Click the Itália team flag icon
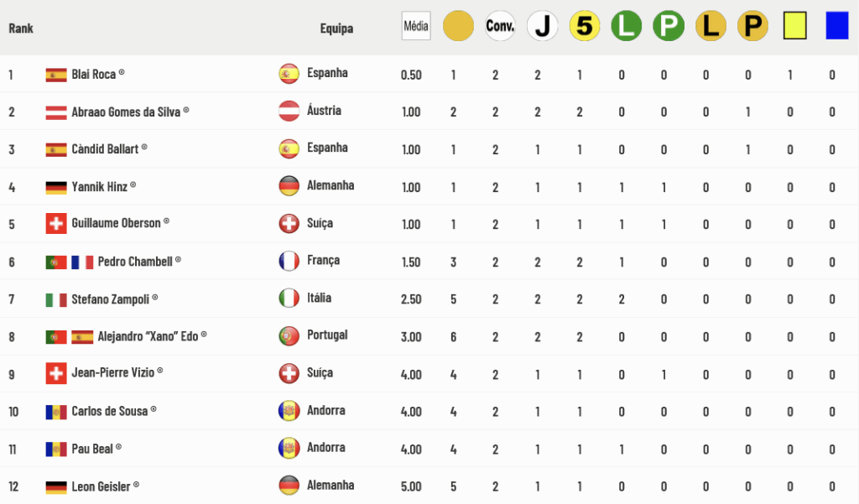859x504 pixels. point(289,299)
